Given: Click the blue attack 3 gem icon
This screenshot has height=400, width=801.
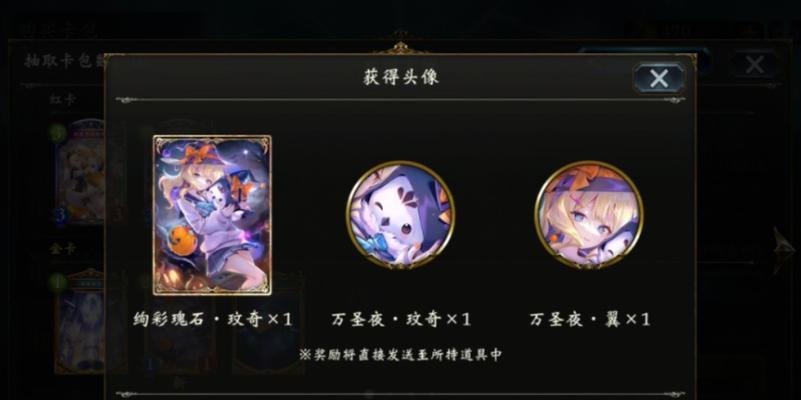Looking at the screenshot, I should 61,215.
